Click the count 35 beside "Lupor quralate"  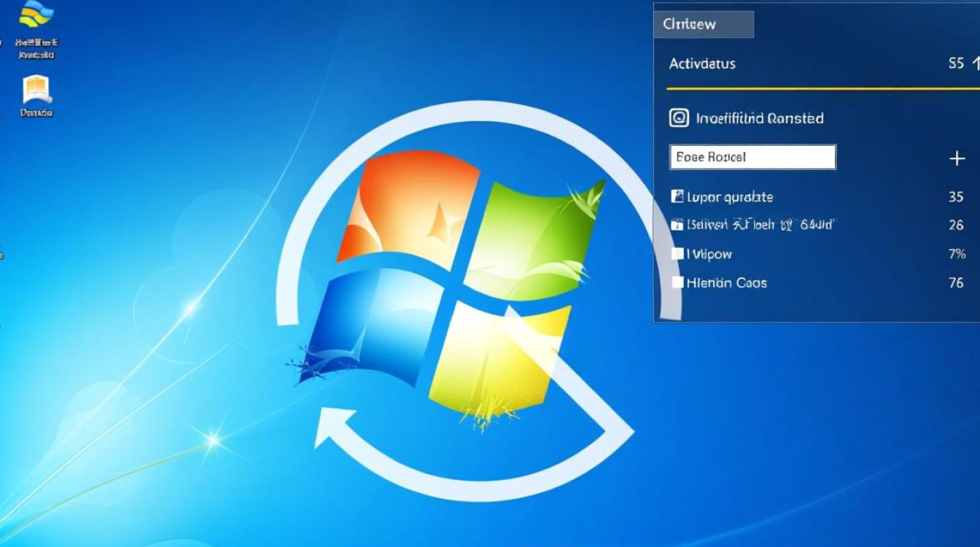click(955, 196)
